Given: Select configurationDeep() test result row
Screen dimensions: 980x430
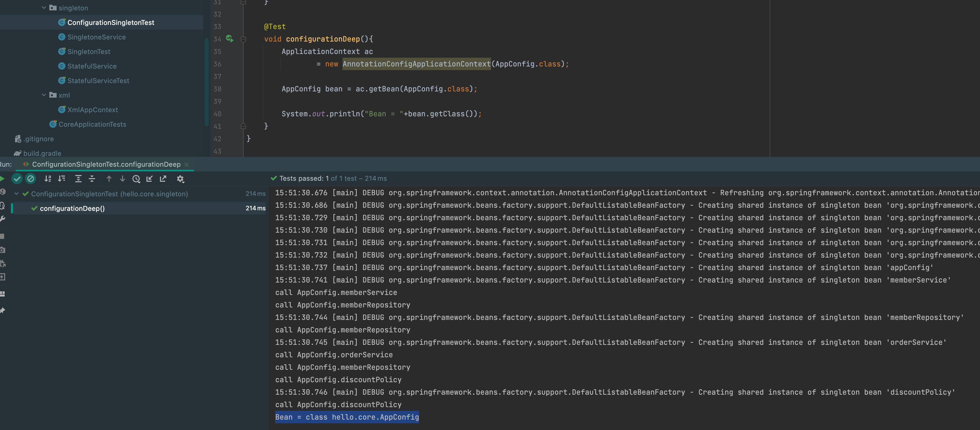Looking at the screenshot, I should 139,208.
